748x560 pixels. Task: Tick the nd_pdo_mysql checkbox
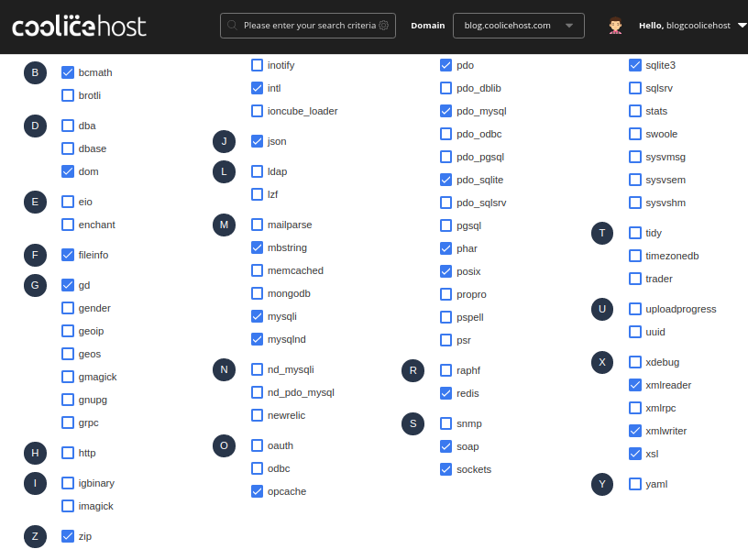pyautogui.click(x=257, y=392)
